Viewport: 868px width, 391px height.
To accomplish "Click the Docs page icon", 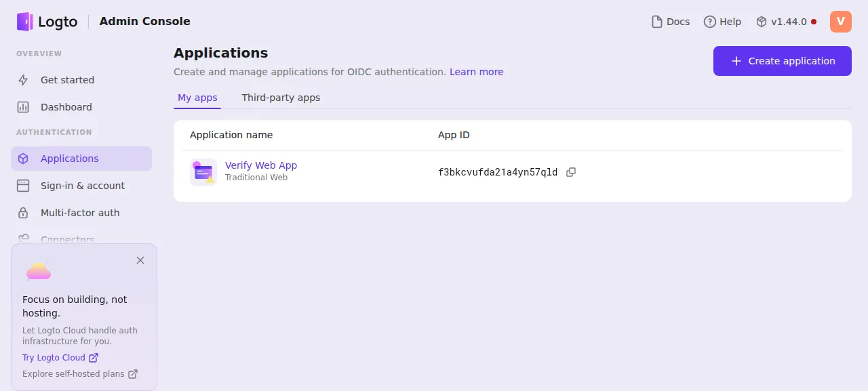I will click(656, 22).
